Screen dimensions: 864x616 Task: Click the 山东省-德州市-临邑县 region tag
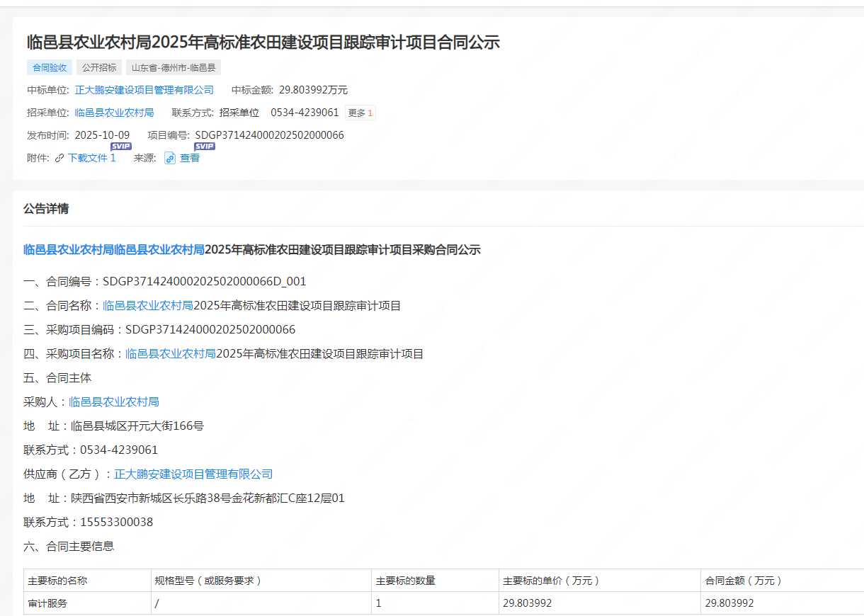[x=174, y=68]
